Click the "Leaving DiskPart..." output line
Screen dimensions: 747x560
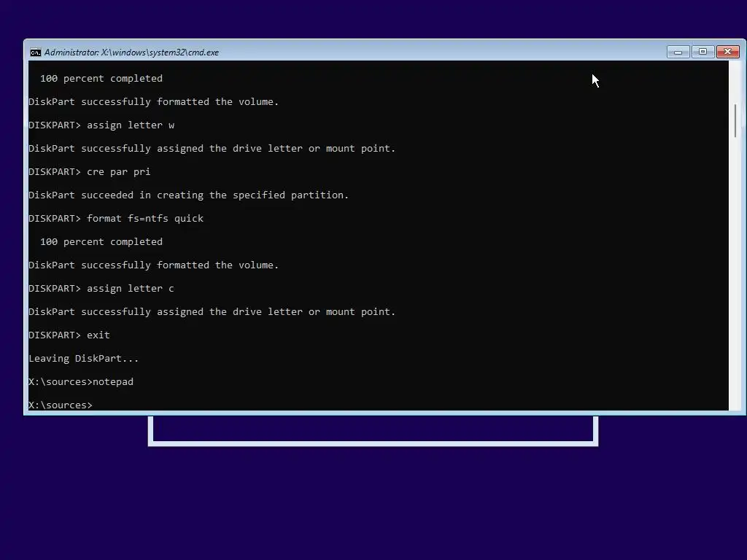click(x=84, y=359)
